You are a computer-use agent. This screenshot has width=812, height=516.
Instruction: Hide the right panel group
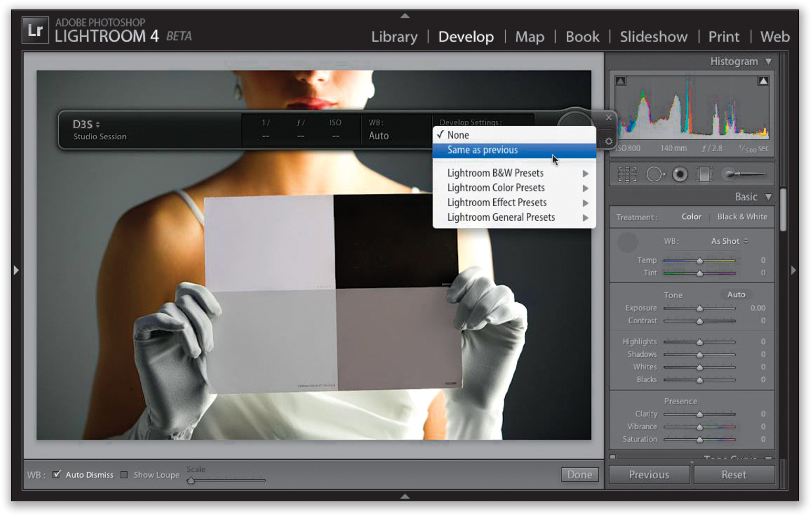pos(794,270)
